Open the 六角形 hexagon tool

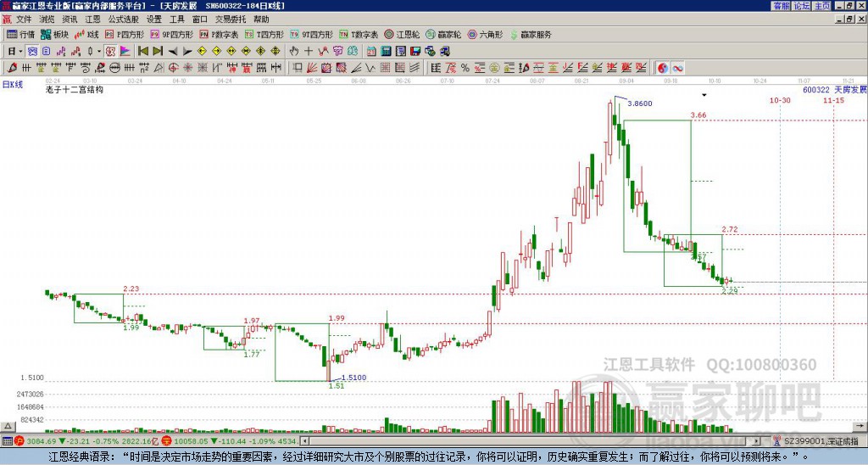[x=485, y=34]
